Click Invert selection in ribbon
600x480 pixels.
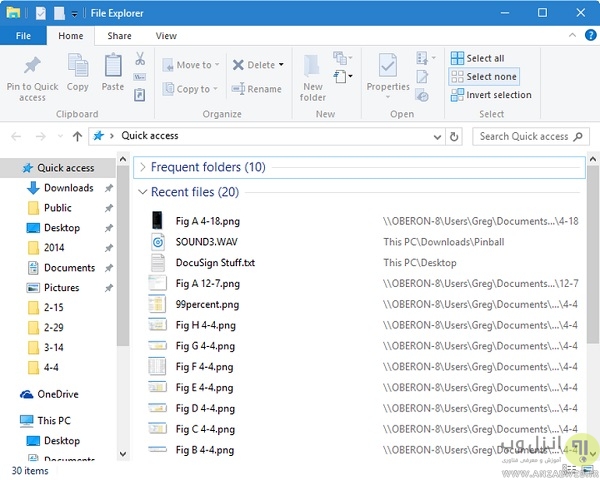tap(490, 95)
